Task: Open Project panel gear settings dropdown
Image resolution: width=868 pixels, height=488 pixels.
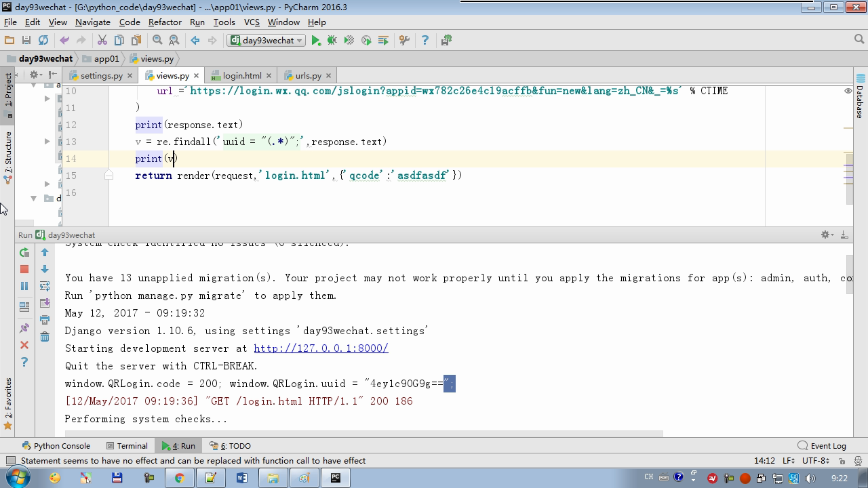Action: click(x=35, y=75)
